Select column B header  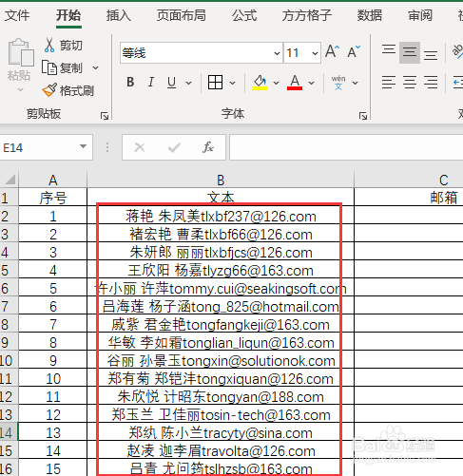[x=221, y=180]
